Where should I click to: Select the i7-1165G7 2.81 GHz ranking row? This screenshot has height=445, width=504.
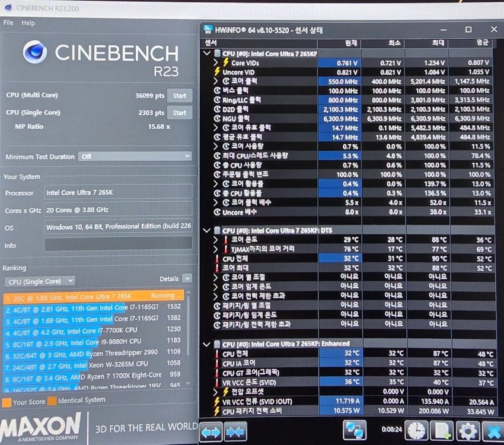[94, 308]
